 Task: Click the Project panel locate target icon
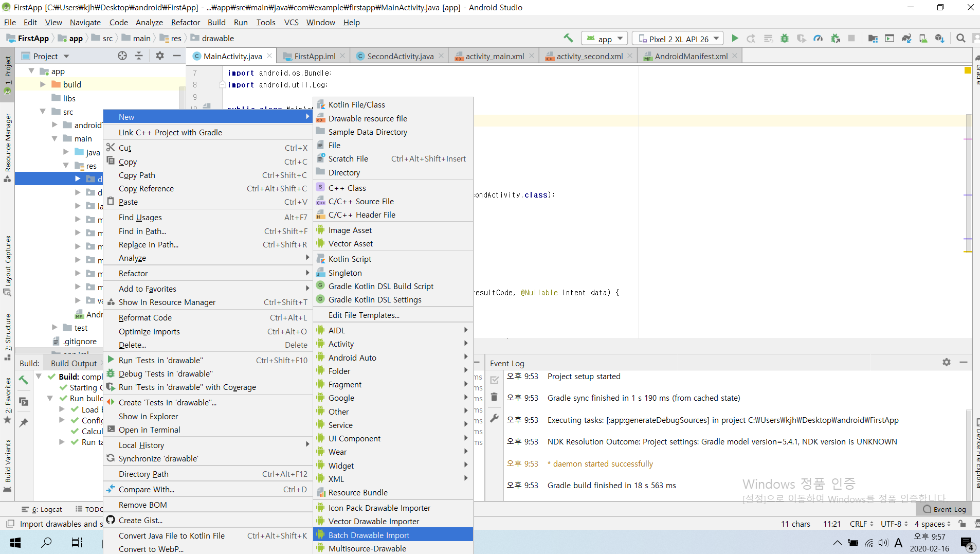pos(122,56)
